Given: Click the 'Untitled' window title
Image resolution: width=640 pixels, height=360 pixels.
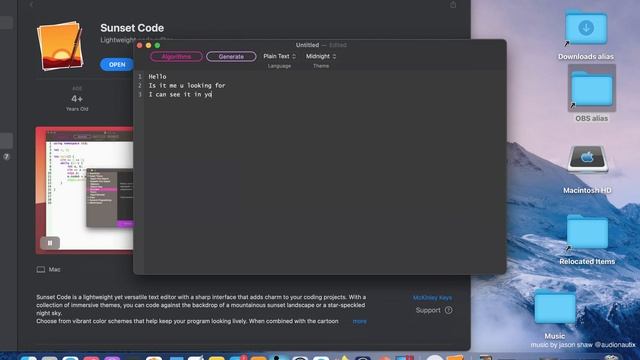Looking at the screenshot, I should pos(307,45).
